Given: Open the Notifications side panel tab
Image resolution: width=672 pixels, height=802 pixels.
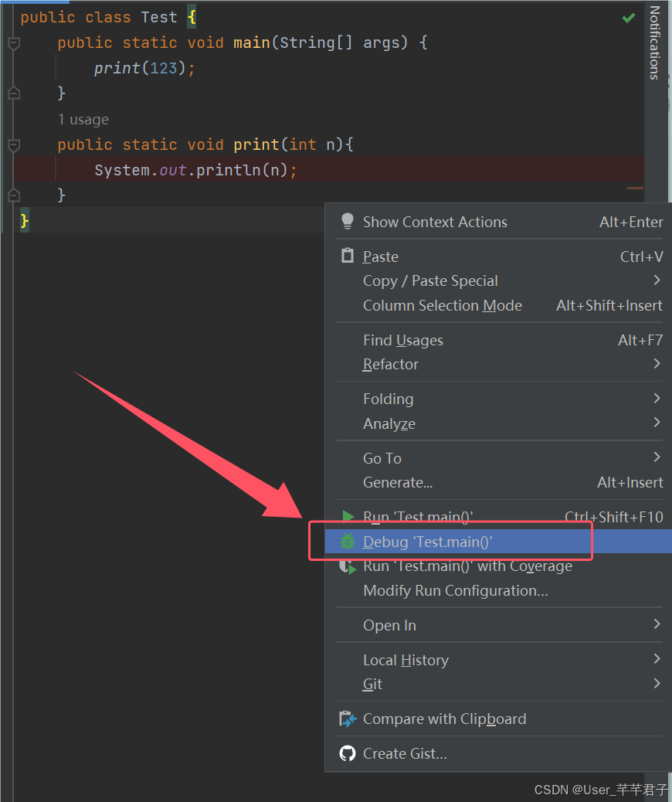Looking at the screenshot, I should (654, 43).
